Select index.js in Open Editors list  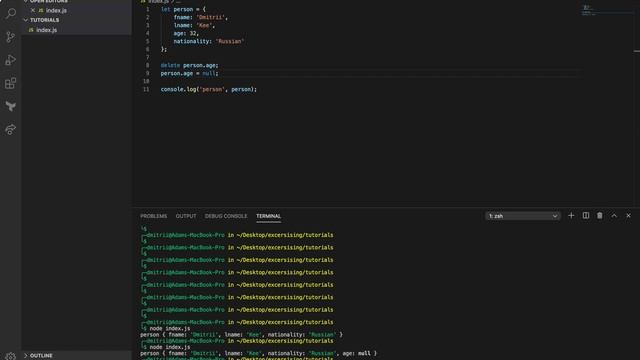pos(56,10)
